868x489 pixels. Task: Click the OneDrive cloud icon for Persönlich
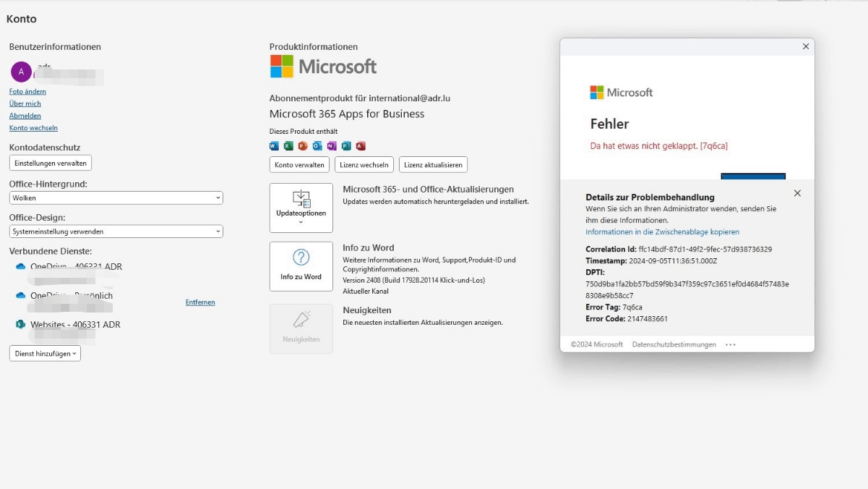click(21, 296)
